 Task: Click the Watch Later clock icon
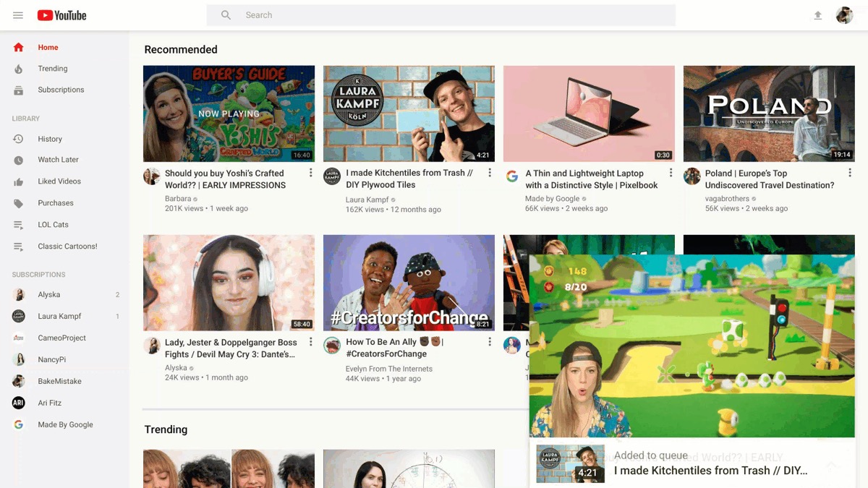(19, 160)
